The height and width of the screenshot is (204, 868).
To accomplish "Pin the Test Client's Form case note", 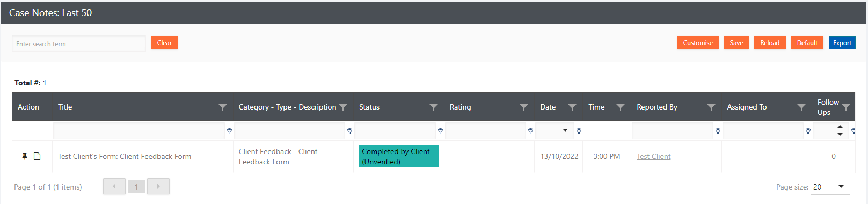I will [24, 156].
